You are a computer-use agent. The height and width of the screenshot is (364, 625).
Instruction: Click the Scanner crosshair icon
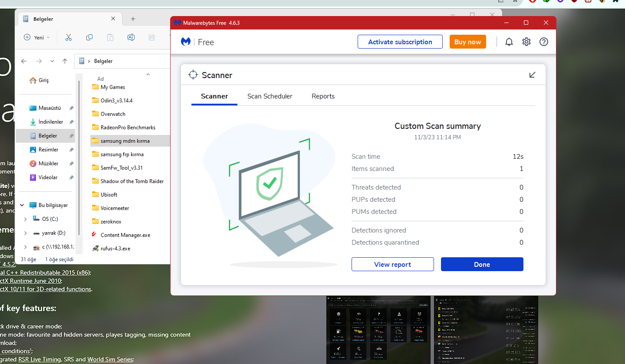click(193, 75)
